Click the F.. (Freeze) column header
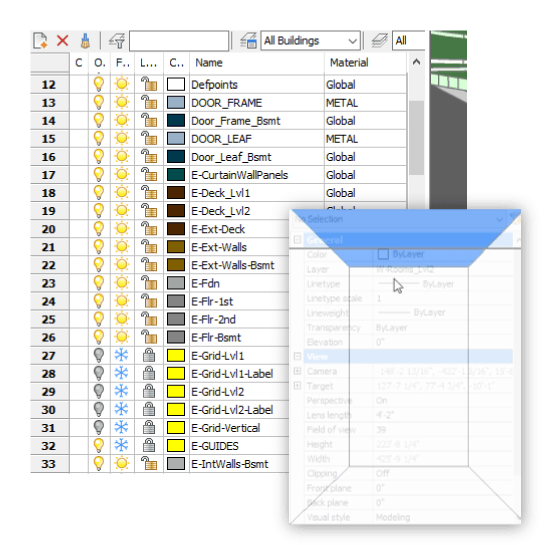The width and height of the screenshot is (545, 545). tap(122, 63)
